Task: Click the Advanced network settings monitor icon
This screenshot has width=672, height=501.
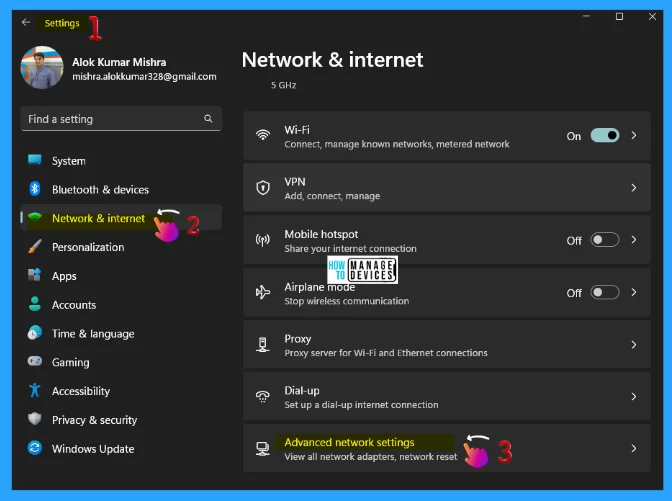Action: [x=263, y=449]
